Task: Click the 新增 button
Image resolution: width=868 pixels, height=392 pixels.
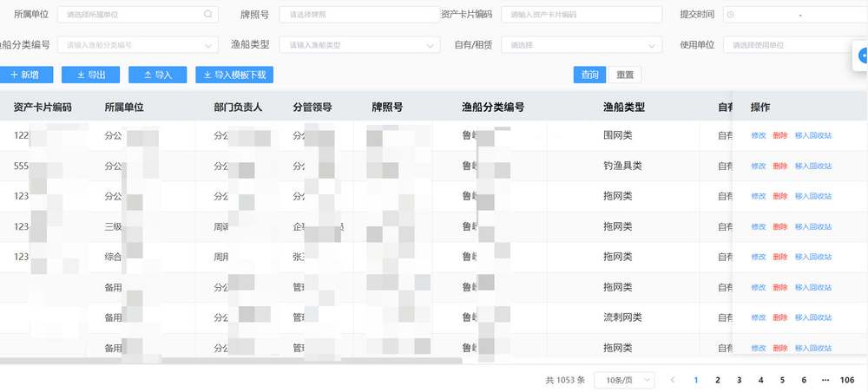Action: click(25, 75)
